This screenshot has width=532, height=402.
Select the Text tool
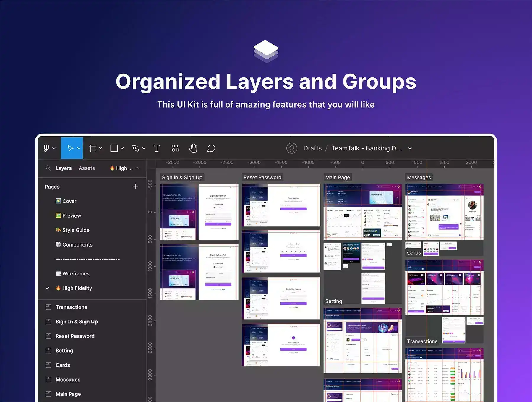coord(157,148)
